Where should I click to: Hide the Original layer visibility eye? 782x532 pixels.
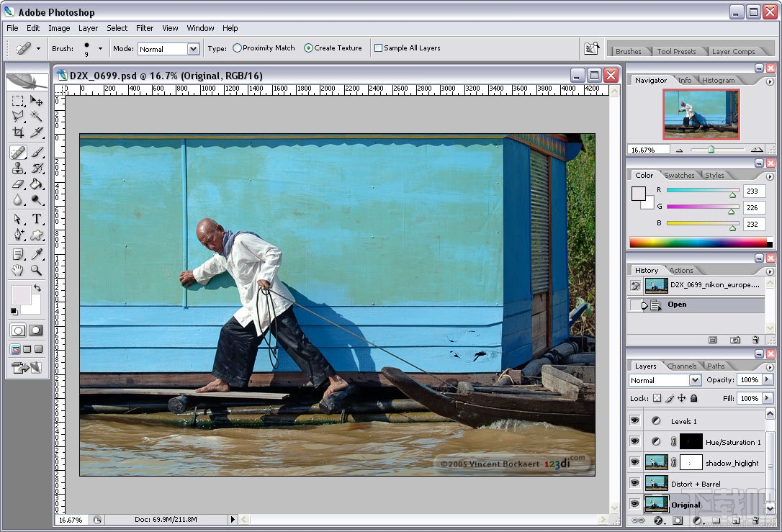tap(635, 505)
